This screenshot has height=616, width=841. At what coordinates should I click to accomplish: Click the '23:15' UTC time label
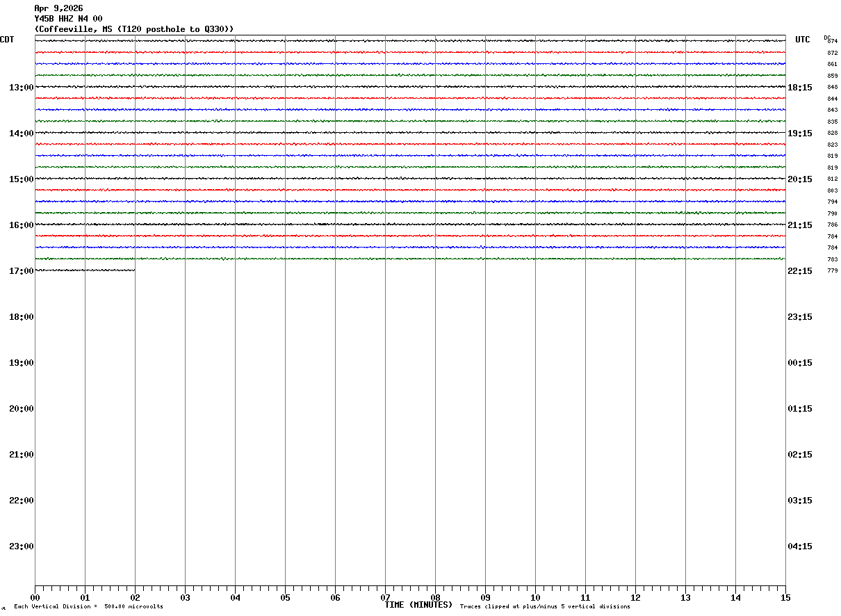(800, 317)
